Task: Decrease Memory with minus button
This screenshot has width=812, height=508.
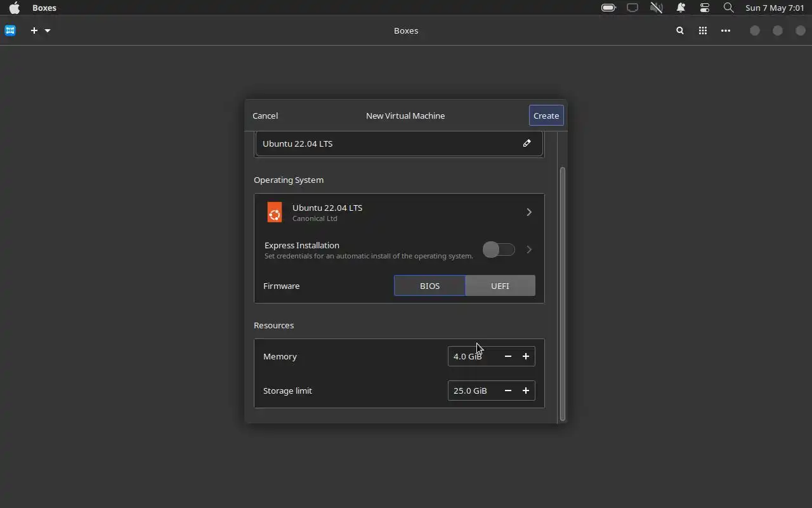Action: pyautogui.click(x=507, y=356)
